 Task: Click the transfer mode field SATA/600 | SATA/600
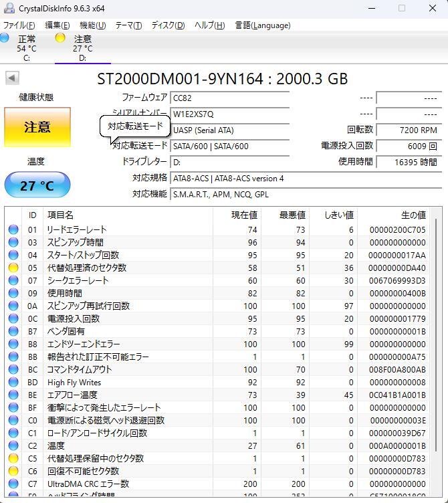(230, 146)
